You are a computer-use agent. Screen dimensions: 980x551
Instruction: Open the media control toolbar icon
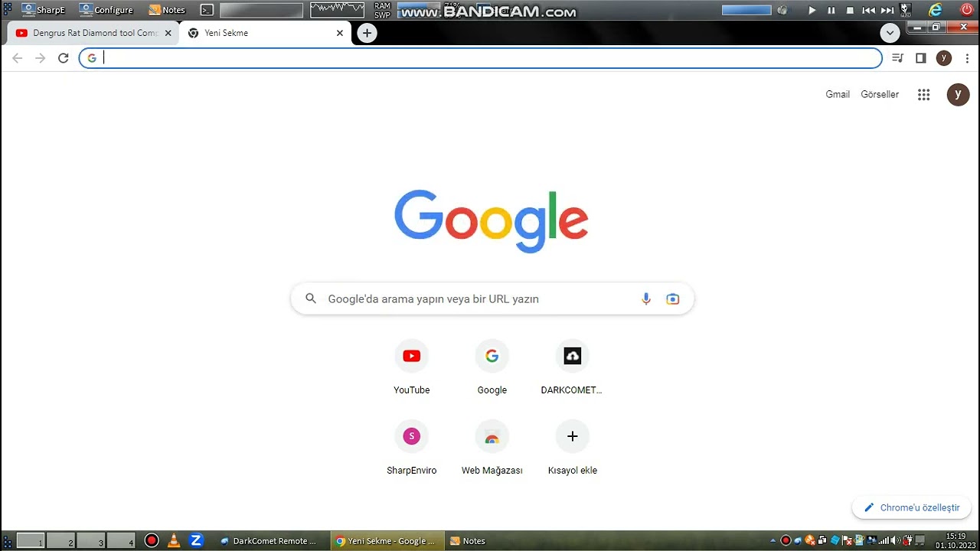pos(898,58)
